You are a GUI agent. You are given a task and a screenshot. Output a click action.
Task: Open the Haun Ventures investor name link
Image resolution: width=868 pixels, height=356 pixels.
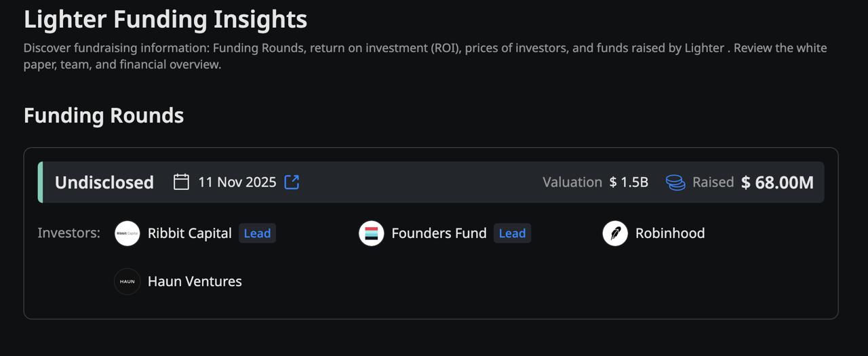pos(195,281)
